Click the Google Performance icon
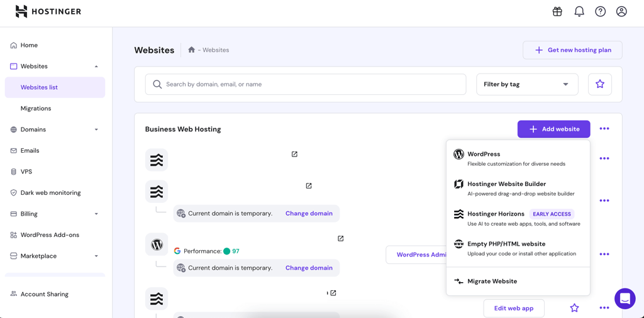 tap(177, 251)
